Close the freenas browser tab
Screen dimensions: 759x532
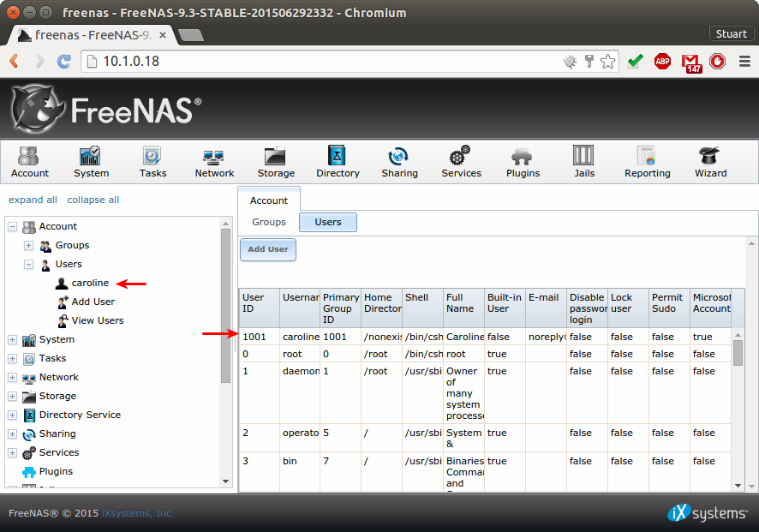click(163, 35)
